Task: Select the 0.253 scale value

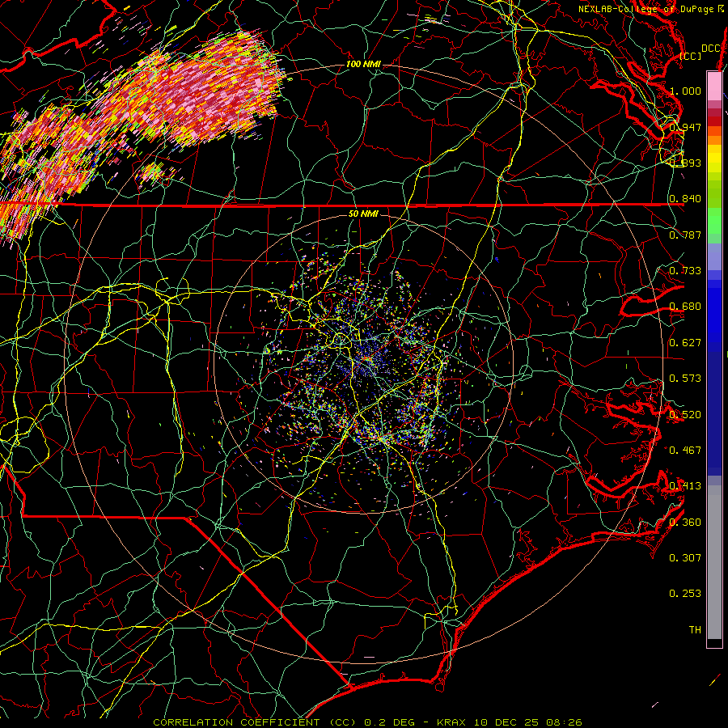Action: (x=685, y=594)
